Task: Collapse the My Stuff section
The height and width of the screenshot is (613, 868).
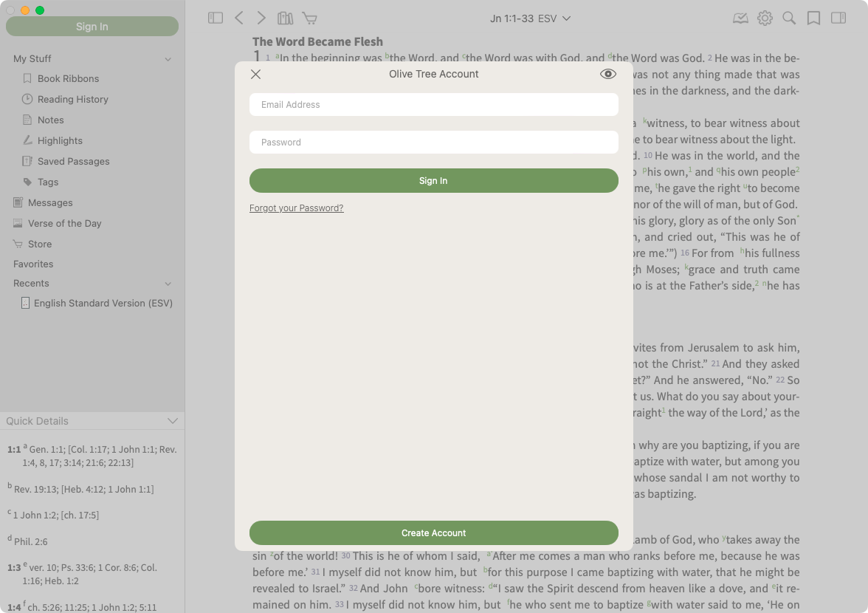Action: tap(168, 59)
